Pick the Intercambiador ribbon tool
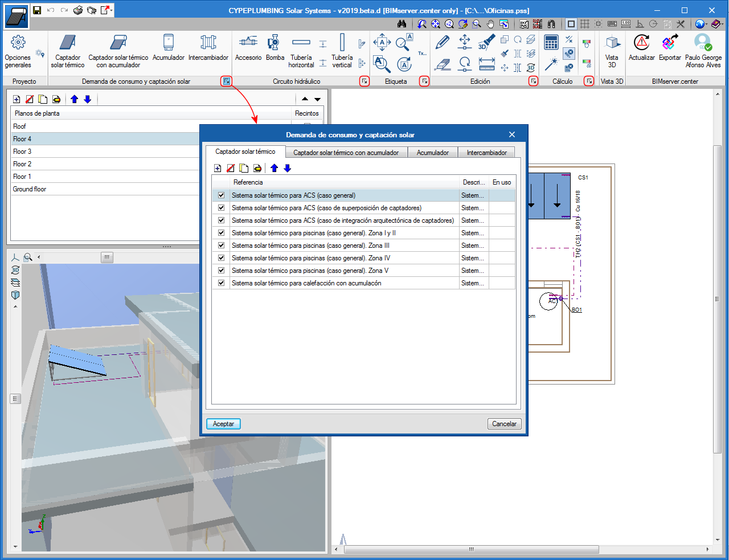 tap(208, 48)
